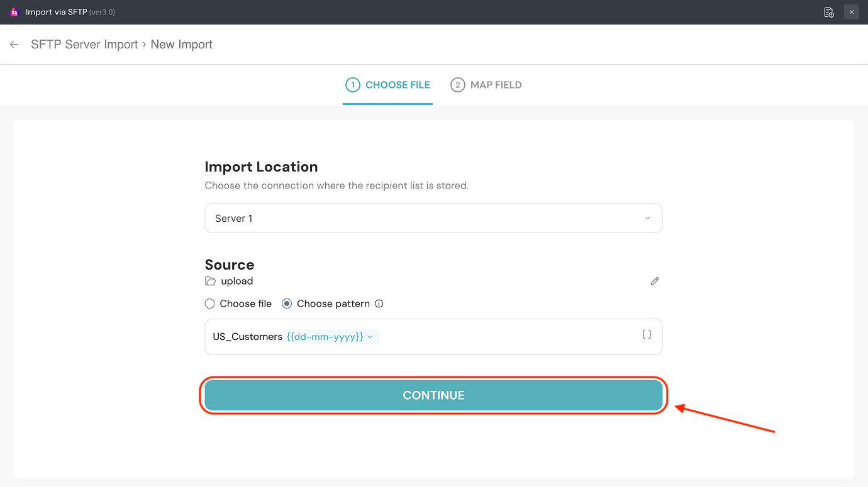Click the chevron arrow in Server 1 field
The height and width of the screenshot is (487, 868).
[647, 218]
